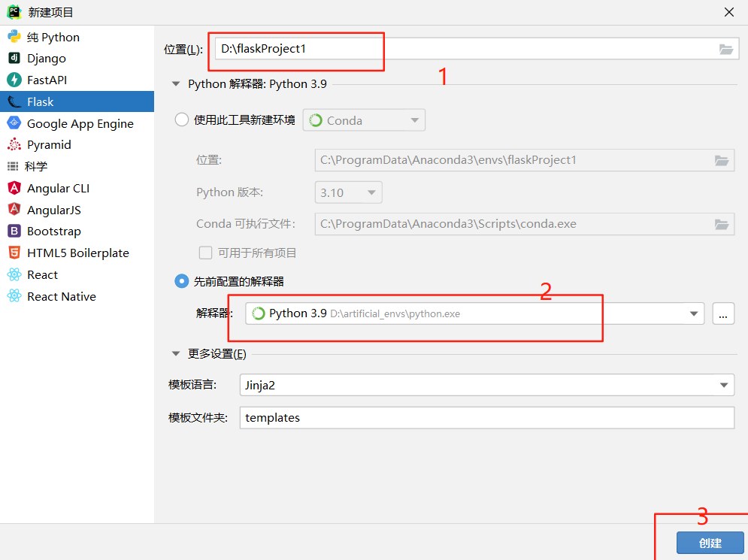Collapse the 更多设置(E) section
The height and width of the screenshot is (560, 748).
click(176, 354)
